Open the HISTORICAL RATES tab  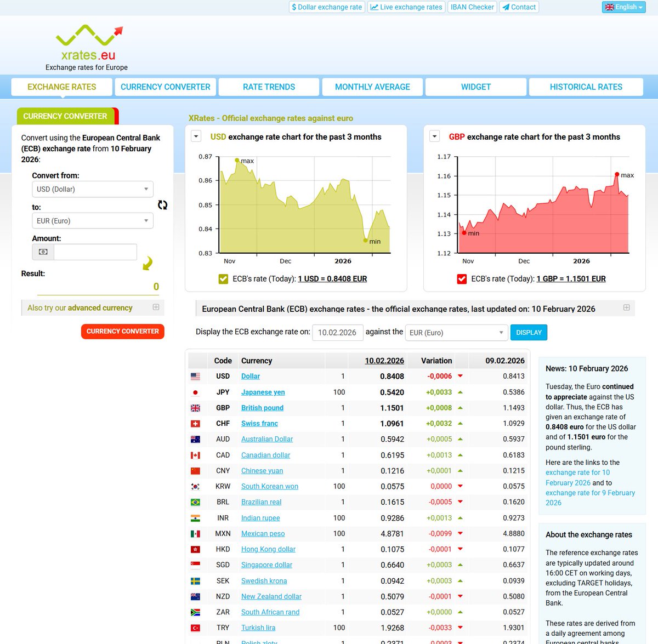pos(586,87)
